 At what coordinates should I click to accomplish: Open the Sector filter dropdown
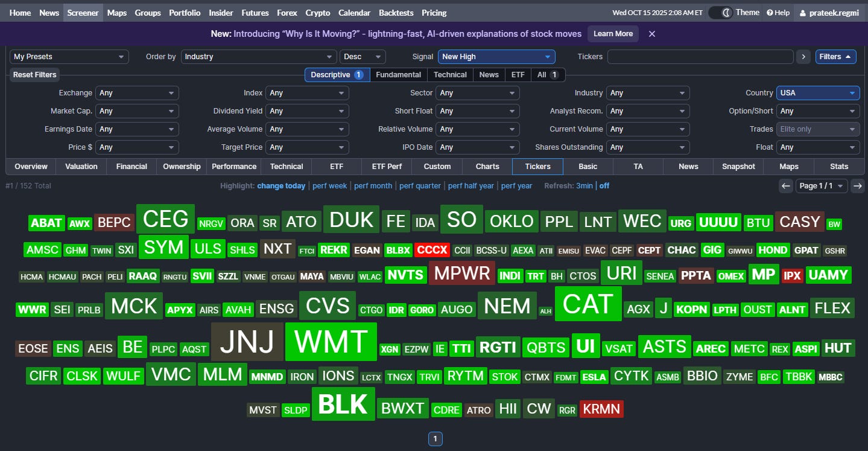478,93
